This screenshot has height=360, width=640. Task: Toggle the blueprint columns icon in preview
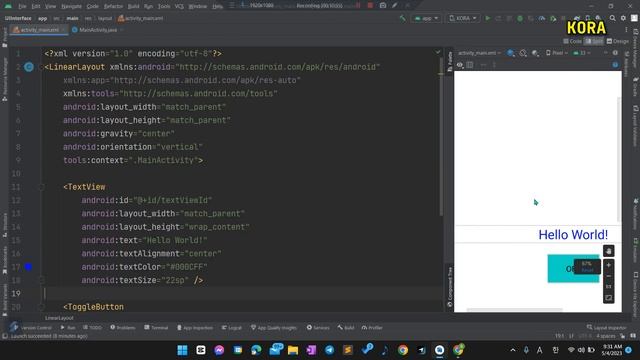[470, 65]
